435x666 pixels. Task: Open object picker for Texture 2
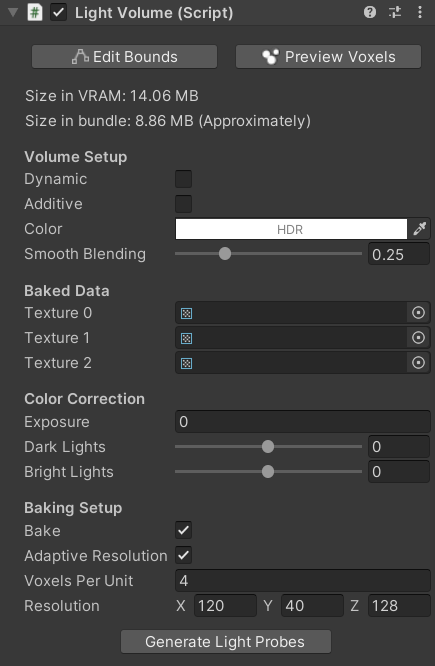click(418, 363)
